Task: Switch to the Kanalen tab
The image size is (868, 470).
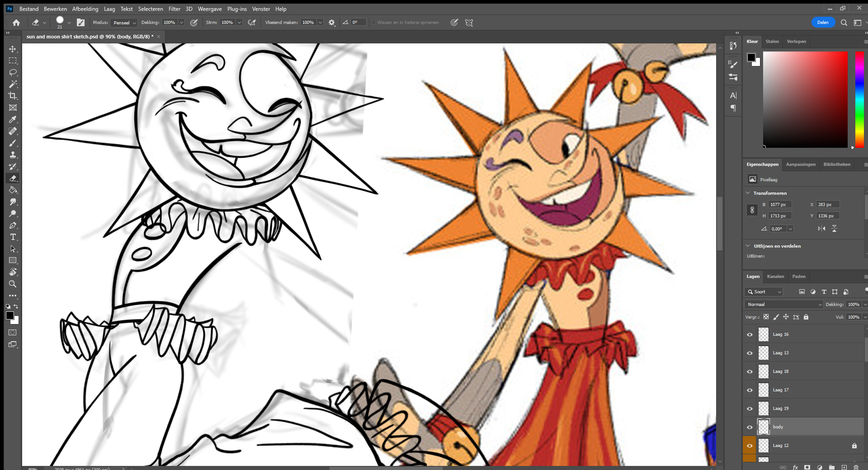Action: click(x=775, y=277)
